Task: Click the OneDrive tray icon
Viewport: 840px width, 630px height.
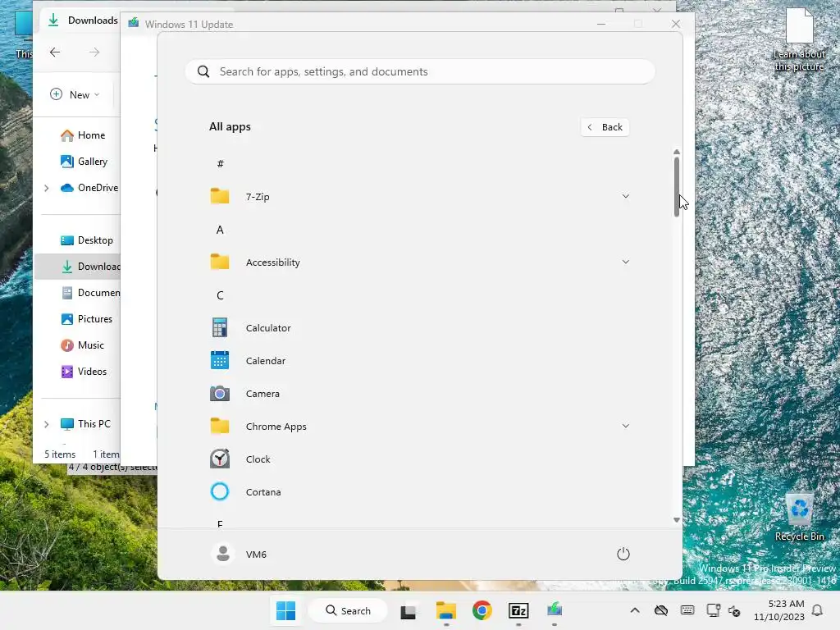Action: [x=661, y=610]
